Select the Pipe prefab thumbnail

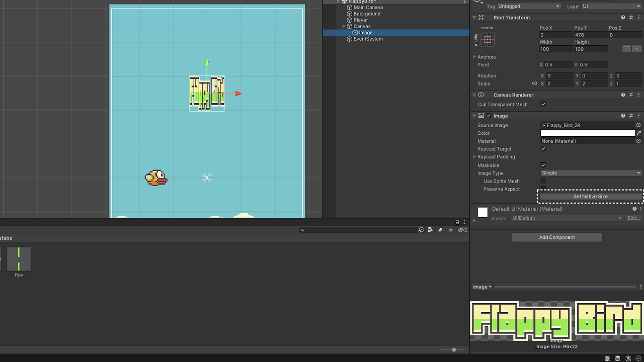(x=19, y=259)
